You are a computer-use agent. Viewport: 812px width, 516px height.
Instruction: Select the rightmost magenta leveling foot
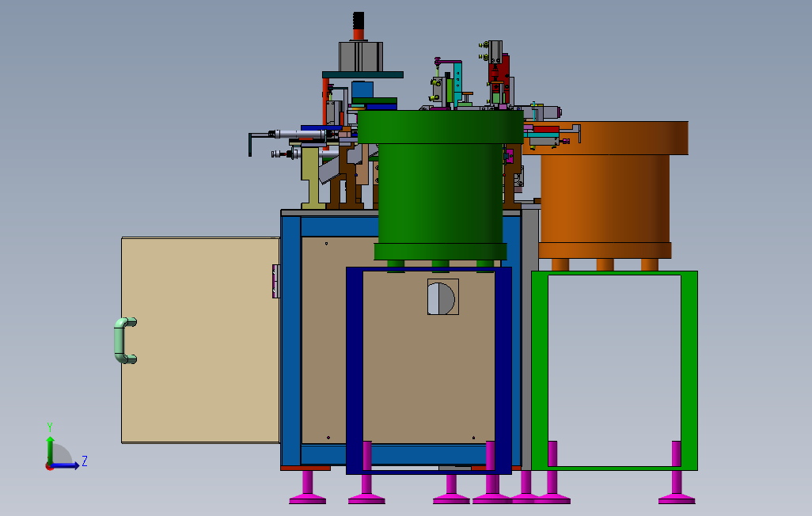[677, 472]
